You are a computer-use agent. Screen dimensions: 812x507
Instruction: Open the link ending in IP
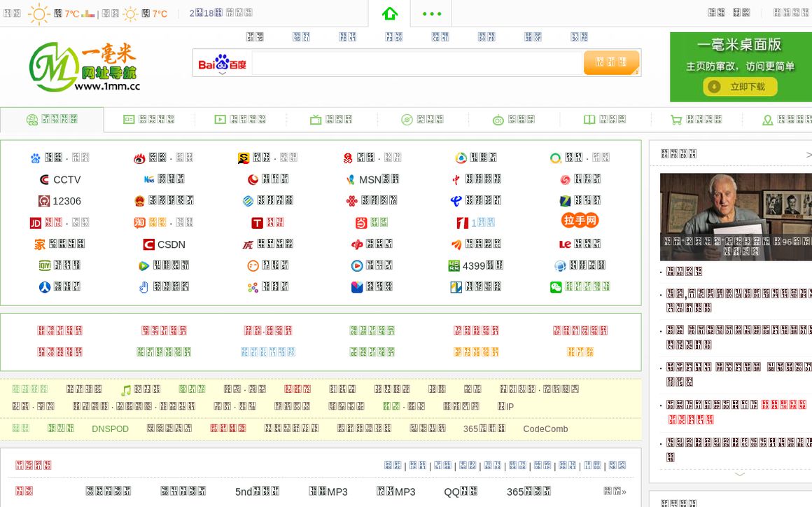pos(505,407)
